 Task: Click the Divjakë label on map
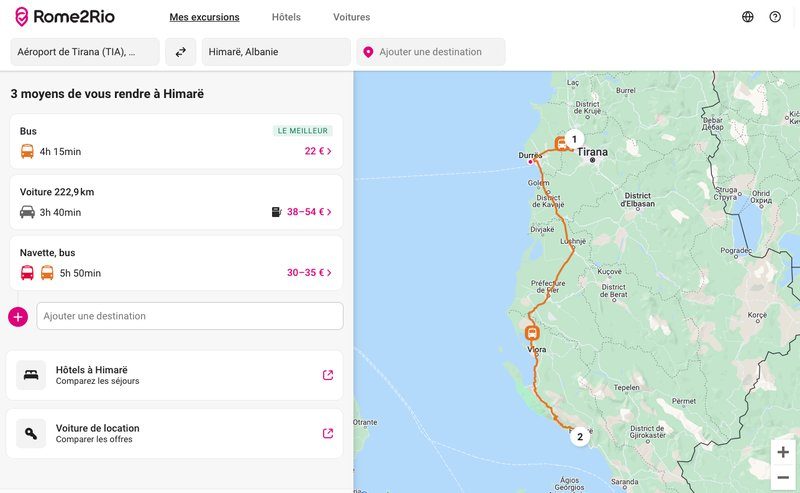[x=542, y=230]
